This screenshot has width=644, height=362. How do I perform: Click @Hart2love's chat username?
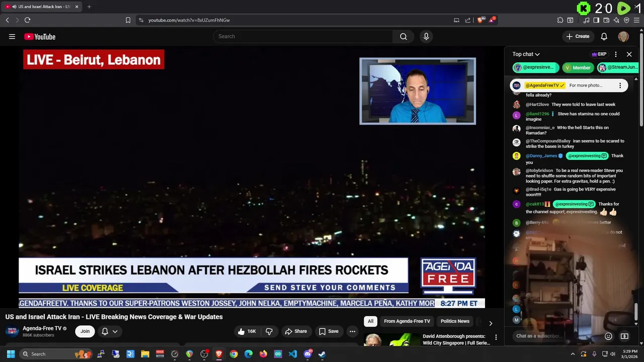[x=537, y=104]
